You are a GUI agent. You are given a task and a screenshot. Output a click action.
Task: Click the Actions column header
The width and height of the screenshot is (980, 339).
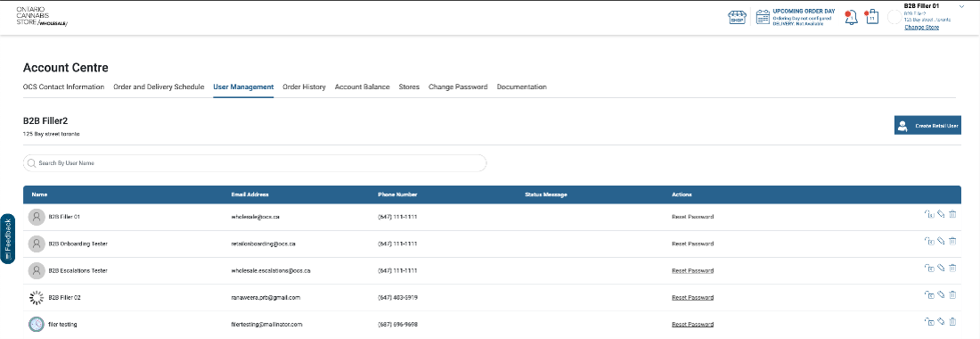(682, 194)
